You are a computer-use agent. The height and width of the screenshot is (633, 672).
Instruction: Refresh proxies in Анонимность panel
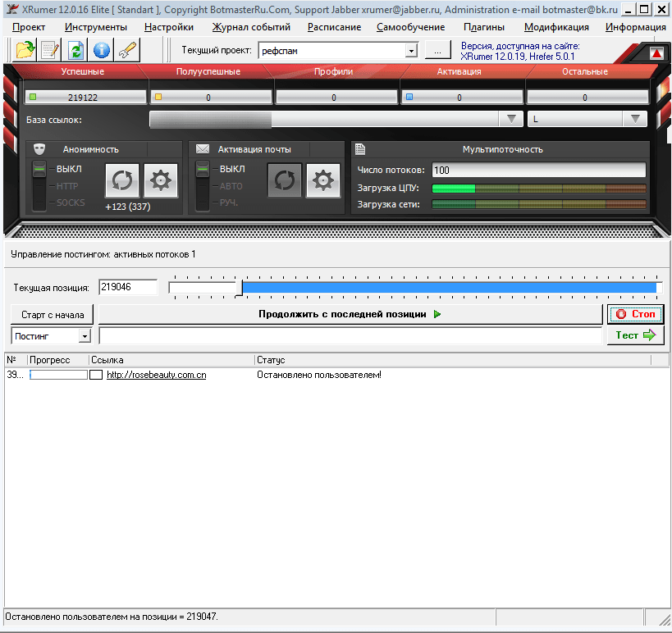tap(122, 180)
